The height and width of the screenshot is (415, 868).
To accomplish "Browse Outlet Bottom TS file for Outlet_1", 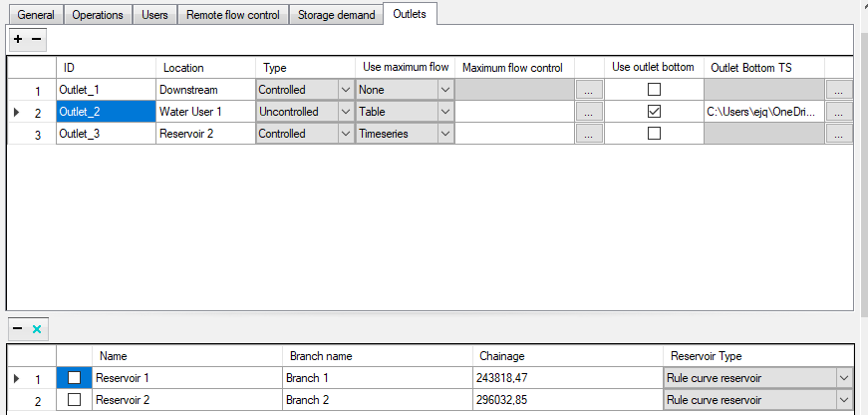I will 839,90.
